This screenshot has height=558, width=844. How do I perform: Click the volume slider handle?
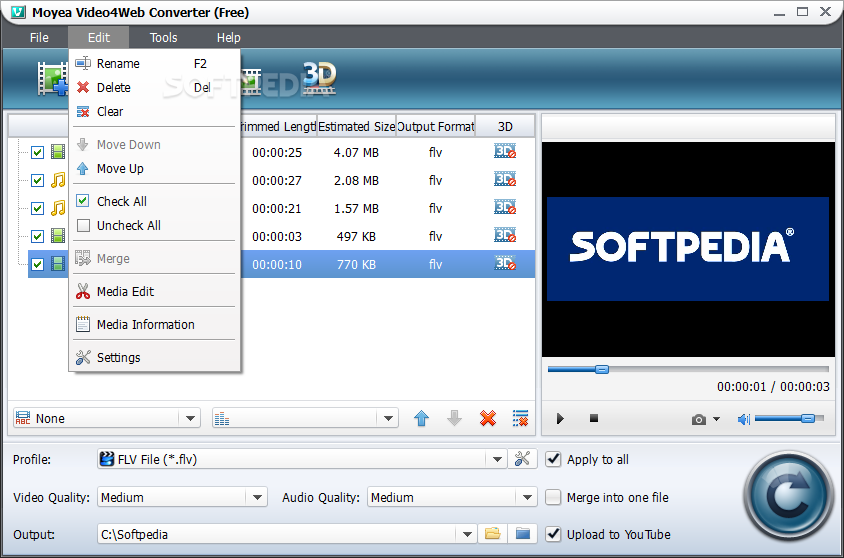(808, 418)
